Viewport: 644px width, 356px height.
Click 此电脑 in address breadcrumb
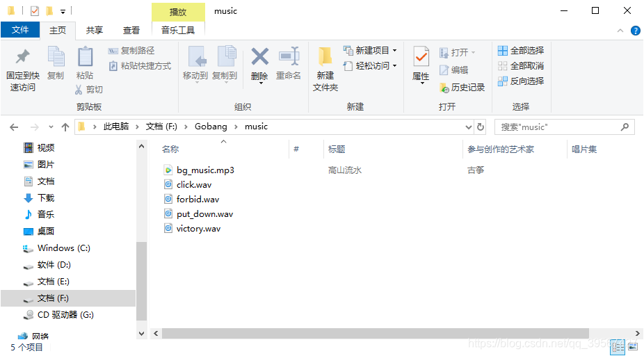116,127
